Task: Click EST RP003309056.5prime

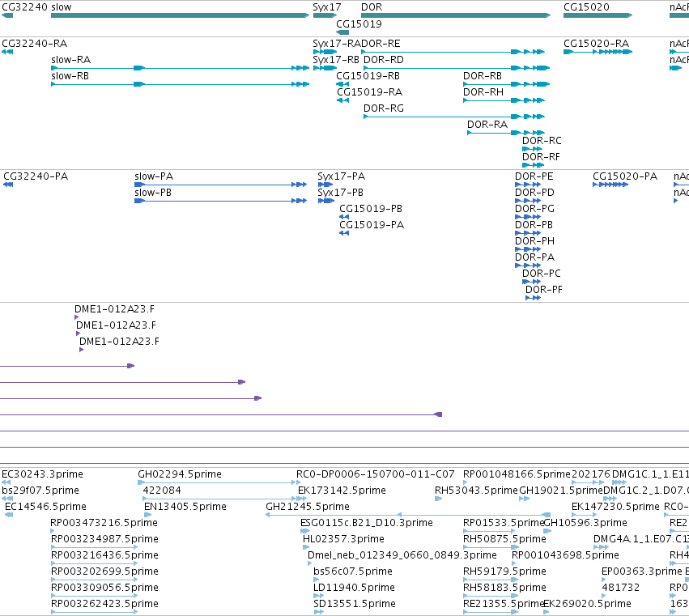Action: click(x=104, y=588)
